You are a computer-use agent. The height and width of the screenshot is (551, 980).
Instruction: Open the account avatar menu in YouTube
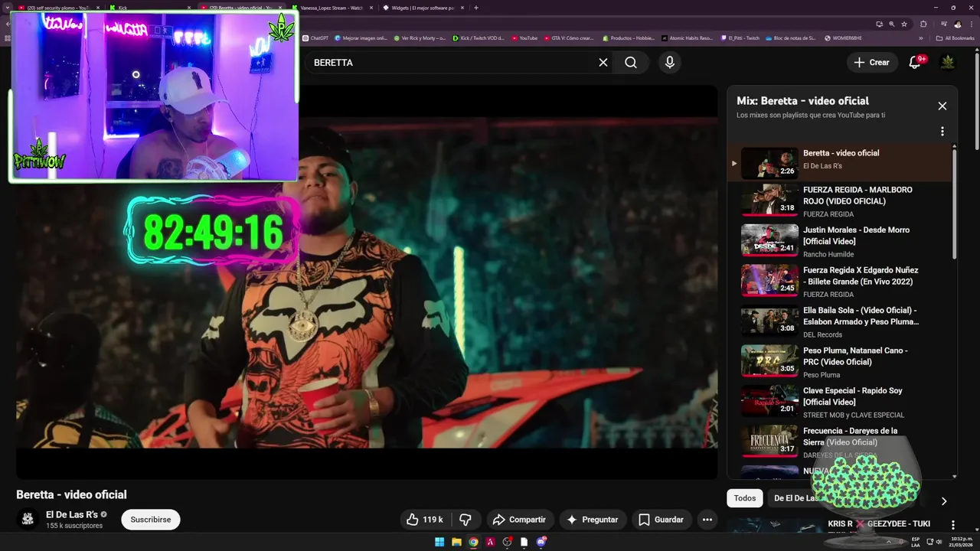coord(948,63)
